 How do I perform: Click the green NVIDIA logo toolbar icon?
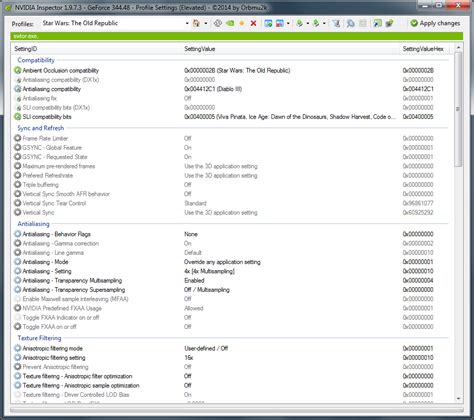pyautogui.click(x=230, y=23)
